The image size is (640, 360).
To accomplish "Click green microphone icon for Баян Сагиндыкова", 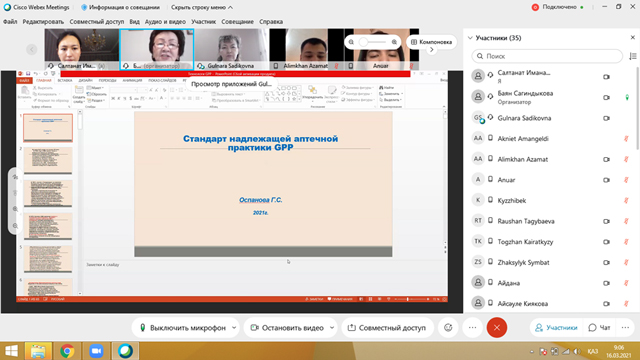I will pyautogui.click(x=627, y=97).
